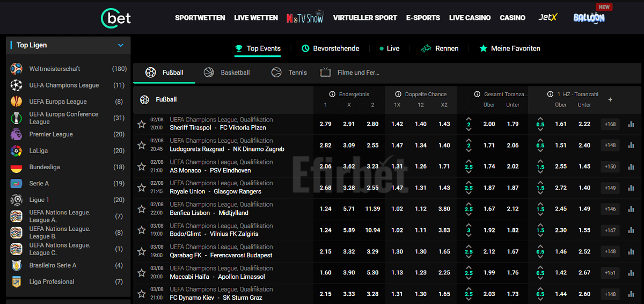Open the Weltmeisterschaft league icon
Screen dimensions: 644x304
17,69
